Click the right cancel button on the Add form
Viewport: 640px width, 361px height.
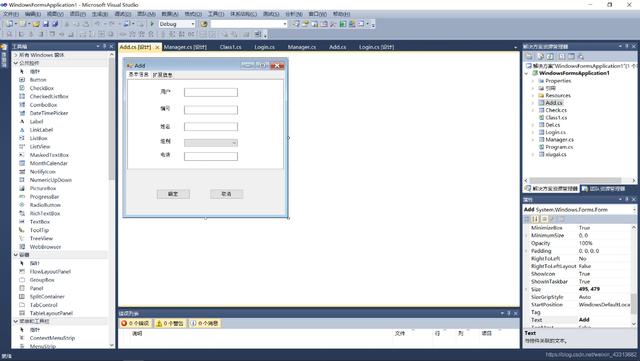(227, 194)
